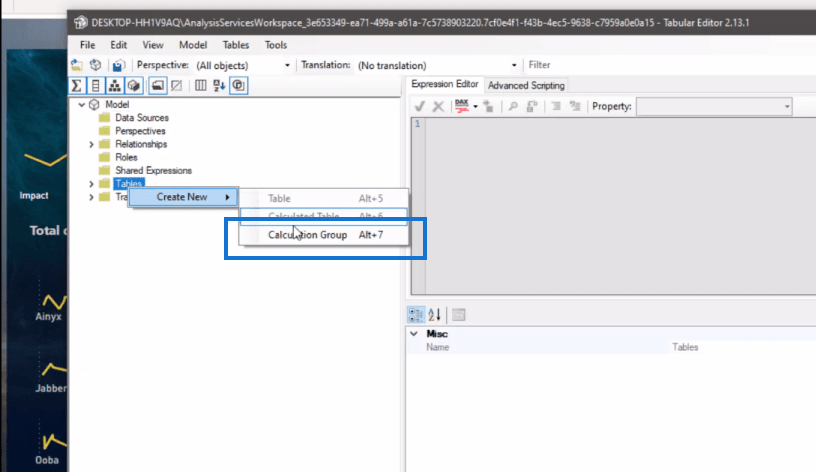Click the Sort Alphabetically toolbar icon
Viewport: 816px width, 472px height.
220,85
